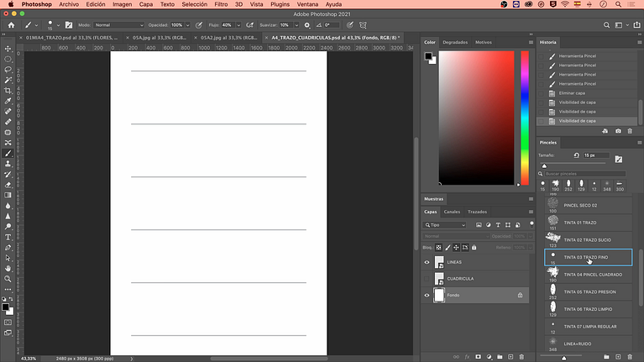The width and height of the screenshot is (644, 362).
Task: Click the Fondo layer thumbnail
Action: tap(439, 295)
